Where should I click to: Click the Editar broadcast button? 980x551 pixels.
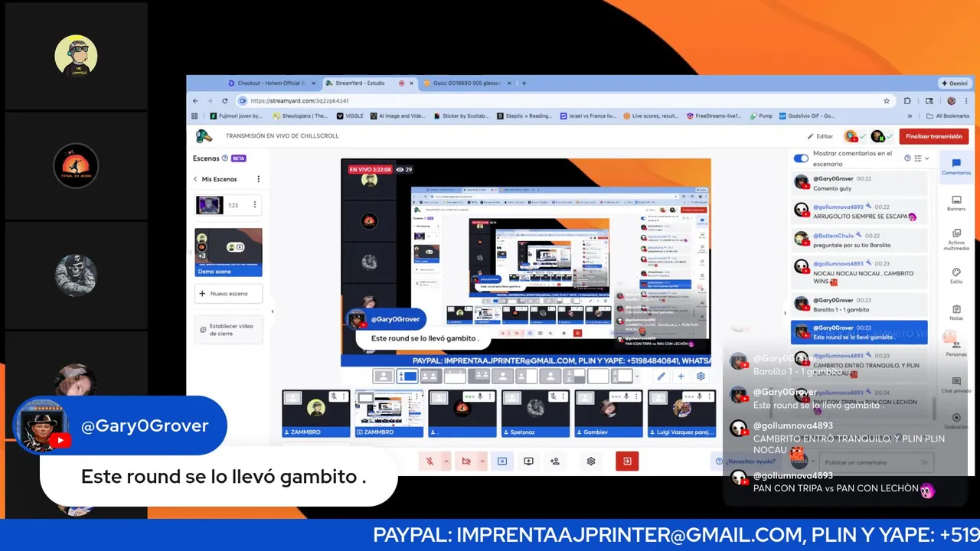tap(820, 136)
